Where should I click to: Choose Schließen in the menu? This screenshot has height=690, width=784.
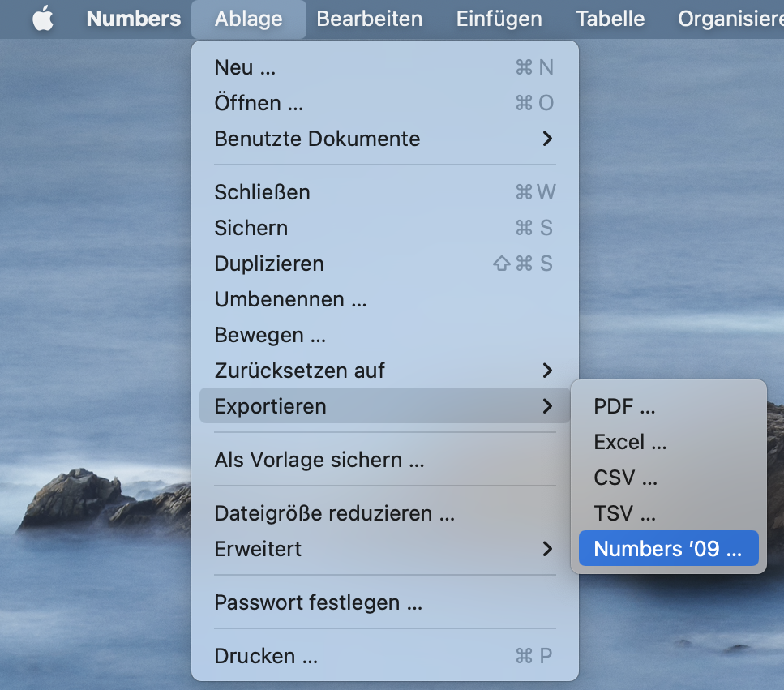(x=262, y=192)
